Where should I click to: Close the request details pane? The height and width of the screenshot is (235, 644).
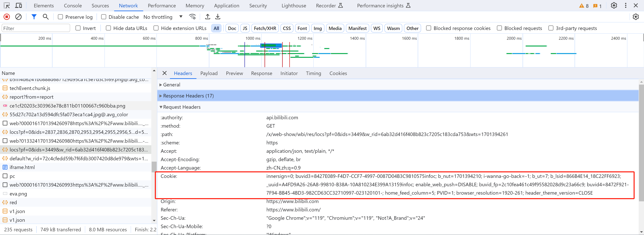click(x=165, y=73)
